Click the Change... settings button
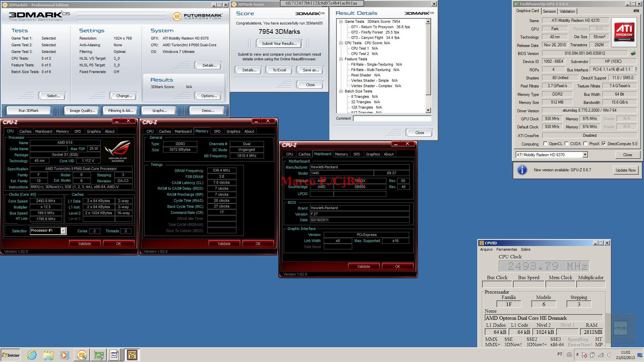This screenshot has width=644, height=362. point(124,96)
